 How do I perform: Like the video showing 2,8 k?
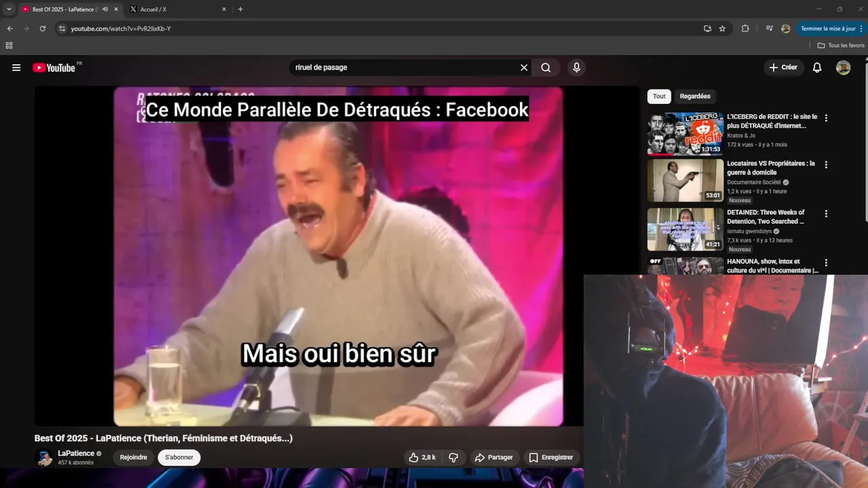point(422,457)
